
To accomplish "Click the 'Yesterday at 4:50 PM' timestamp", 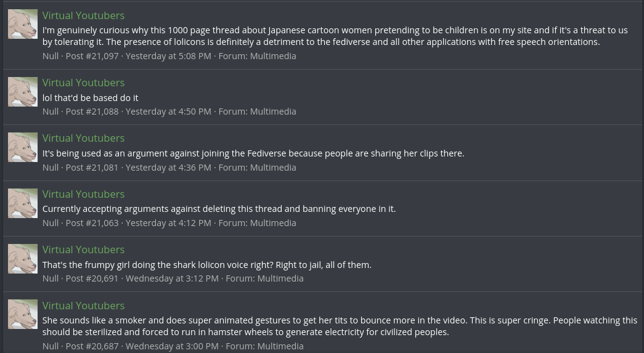I will (x=168, y=112).
